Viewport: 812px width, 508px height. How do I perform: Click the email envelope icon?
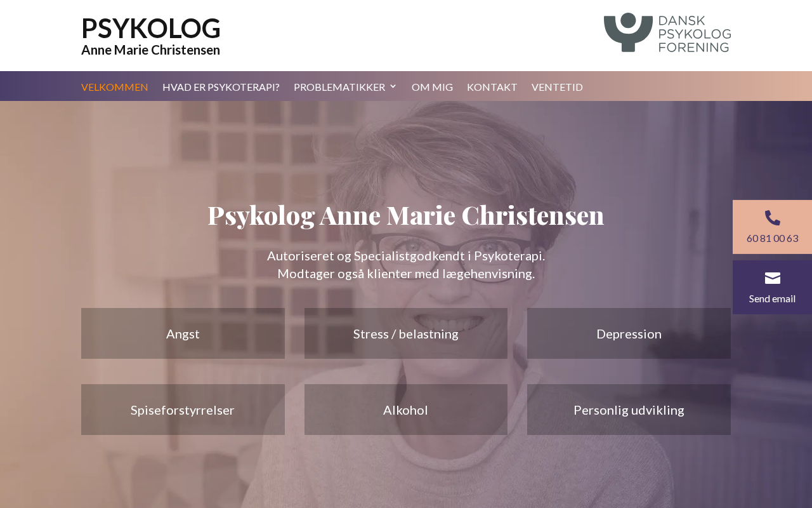(772, 278)
